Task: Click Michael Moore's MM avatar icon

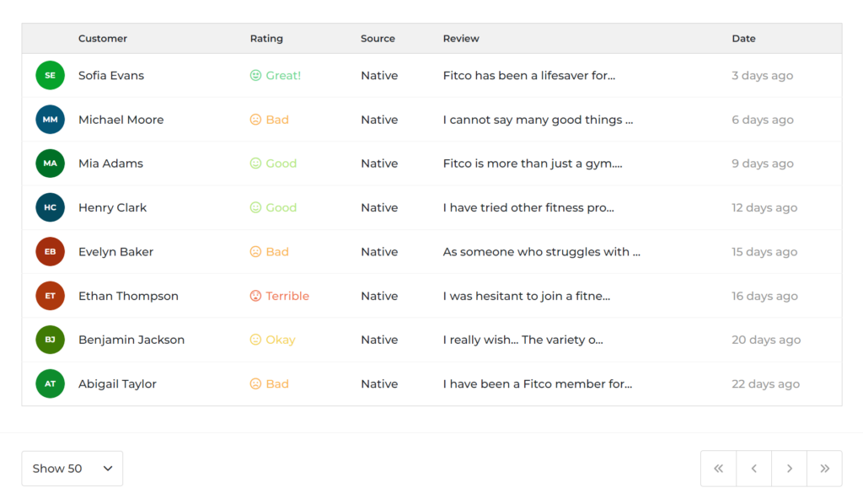Action: tap(50, 120)
